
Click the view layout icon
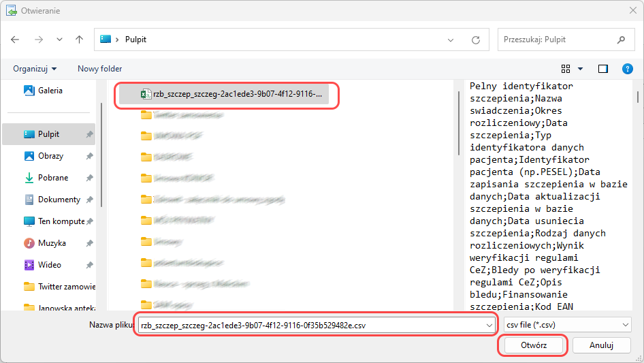(565, 69)
